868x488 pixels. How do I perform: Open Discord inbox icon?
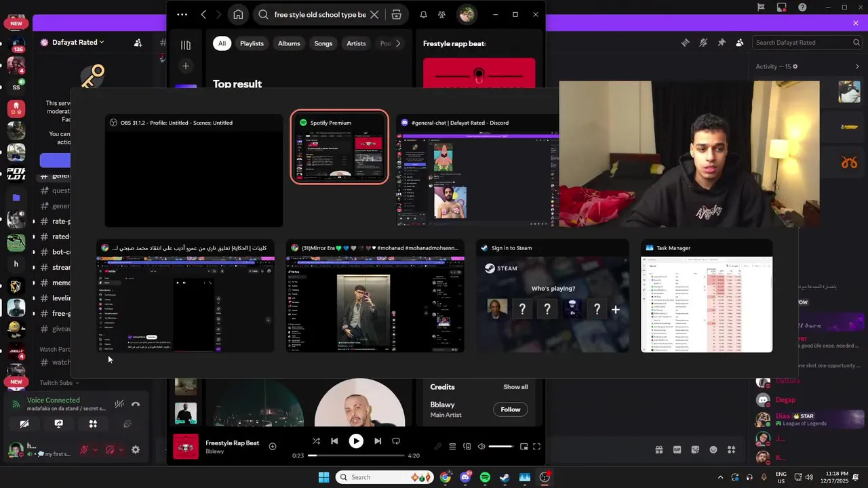782,7
